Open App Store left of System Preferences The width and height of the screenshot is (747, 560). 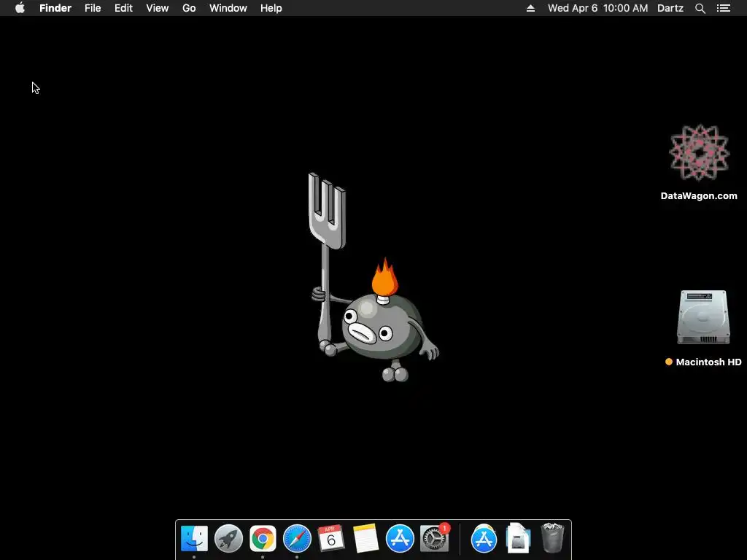tap(400, 539)
